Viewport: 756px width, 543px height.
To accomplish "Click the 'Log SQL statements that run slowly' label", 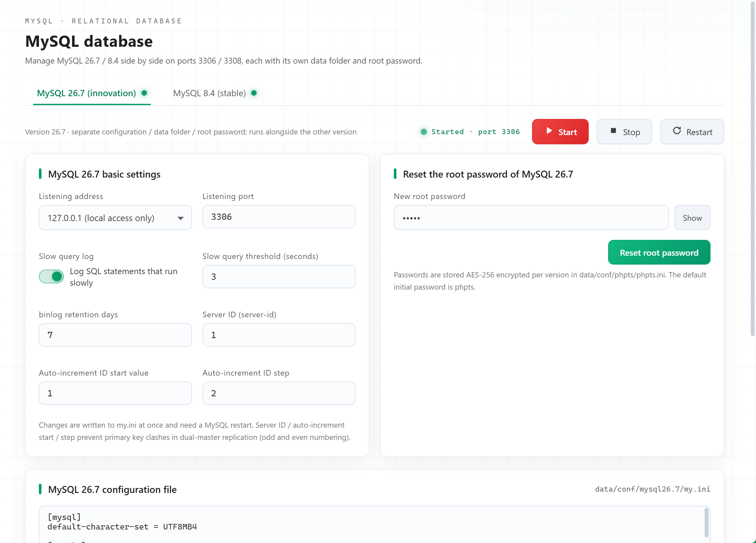I will tap(123, 277).
